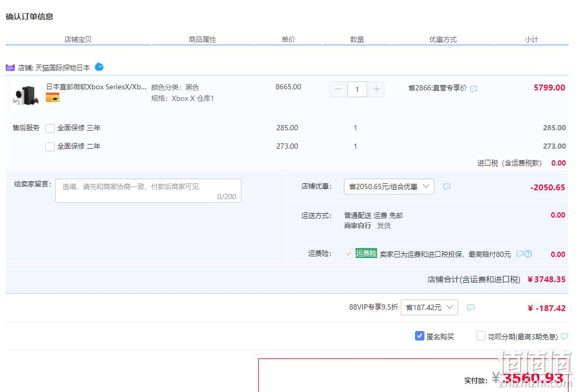Click the 规格: Xbox X 仓库1 text

click(x=183, y=99)
